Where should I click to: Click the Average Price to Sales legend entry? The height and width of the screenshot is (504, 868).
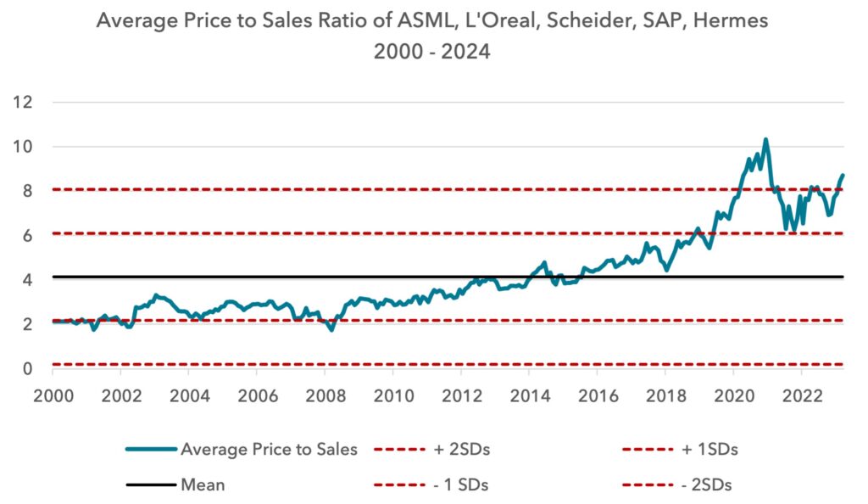point(242,449)
